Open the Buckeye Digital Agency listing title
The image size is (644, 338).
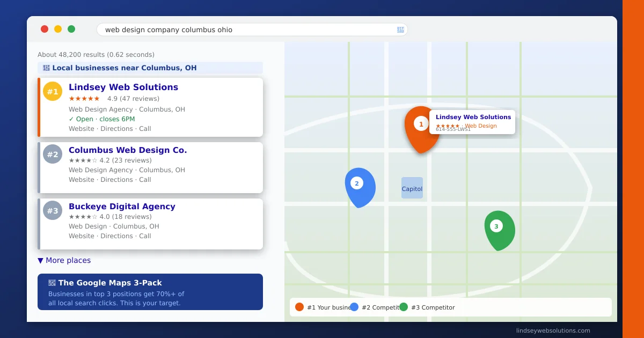coord(122,207)
